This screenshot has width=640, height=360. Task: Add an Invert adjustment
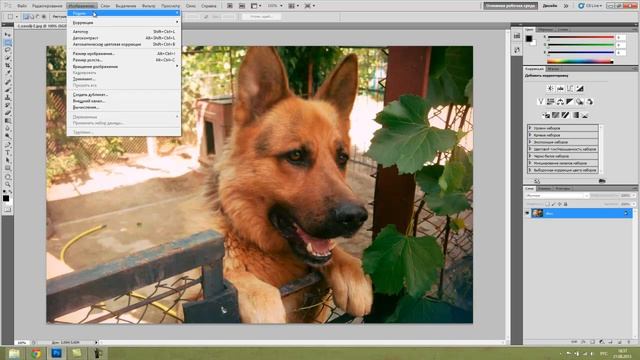[x=546, y=115]
